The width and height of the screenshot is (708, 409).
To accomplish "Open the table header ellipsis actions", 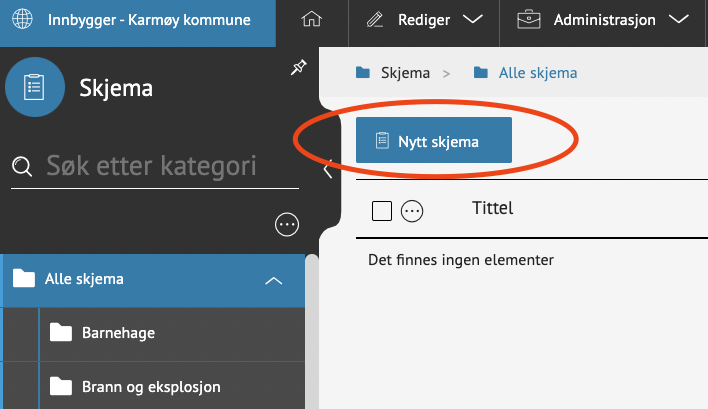I will tap(412, 211).
